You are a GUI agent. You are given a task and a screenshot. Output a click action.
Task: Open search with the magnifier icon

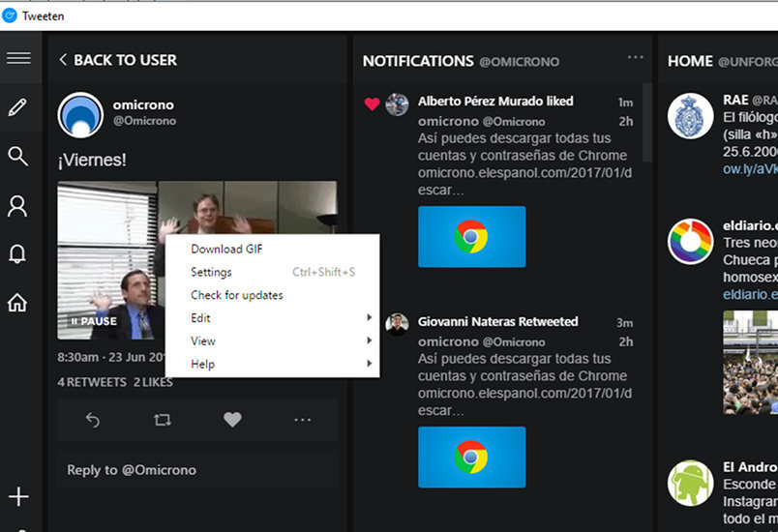[17, 156]
